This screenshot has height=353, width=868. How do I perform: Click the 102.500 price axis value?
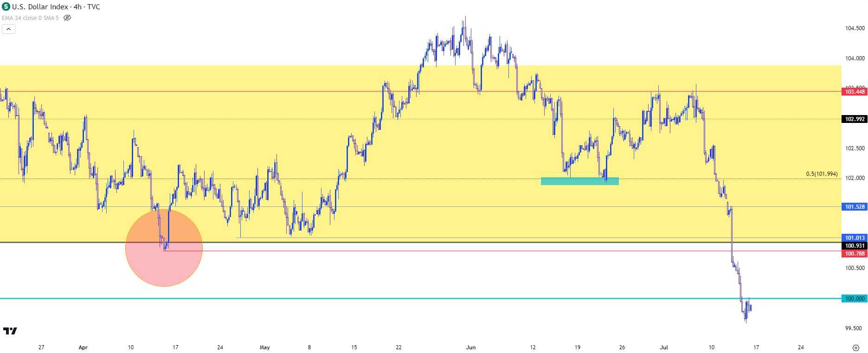click(855, 148)
